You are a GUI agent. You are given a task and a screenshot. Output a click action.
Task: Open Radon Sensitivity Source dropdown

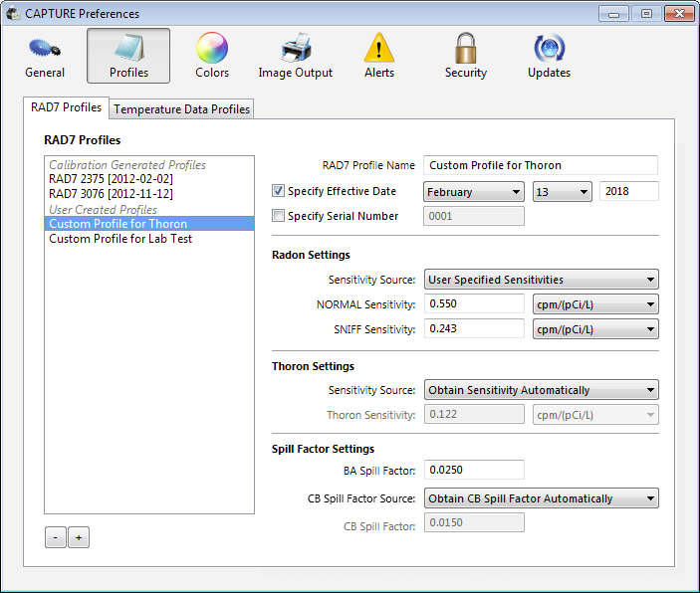[x=541, y=280]
